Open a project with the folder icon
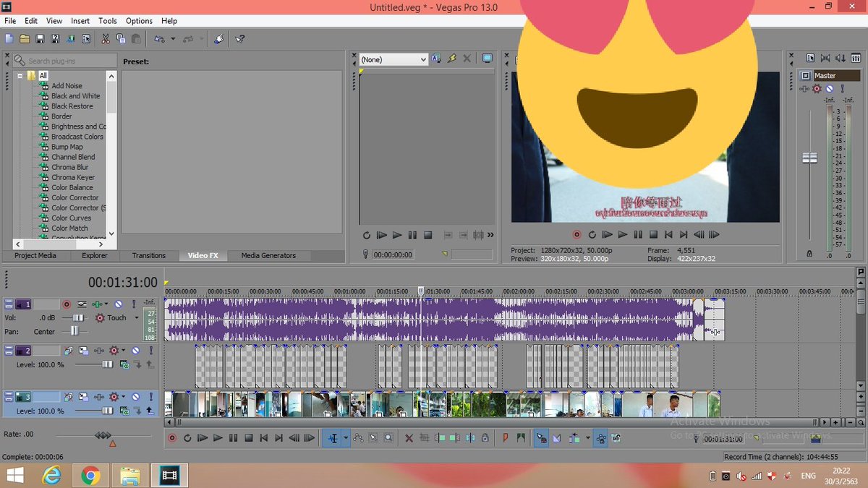The width and height of the screenshot is (868, 488). [25, 39]
